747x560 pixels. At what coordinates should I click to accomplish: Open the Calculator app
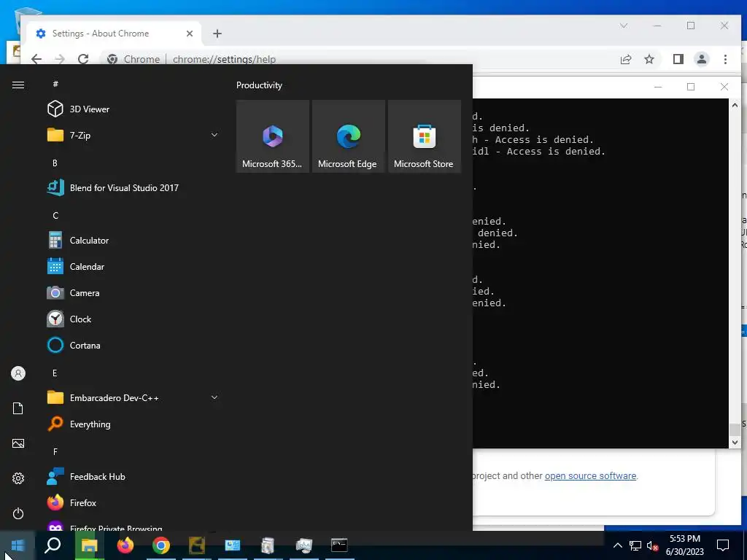coord(133,241)
